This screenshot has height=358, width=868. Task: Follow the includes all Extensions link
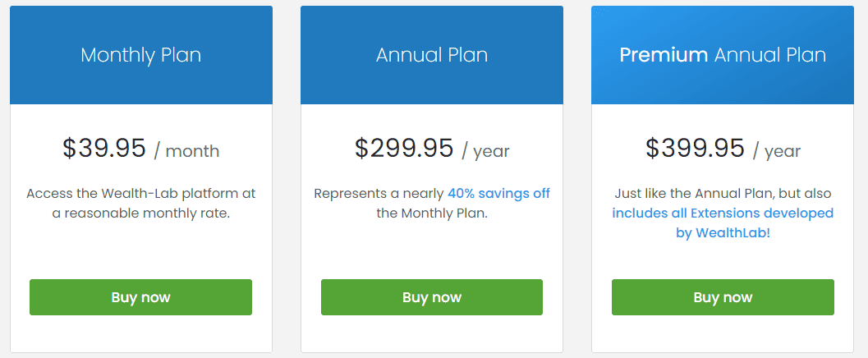tap(723, 213)
